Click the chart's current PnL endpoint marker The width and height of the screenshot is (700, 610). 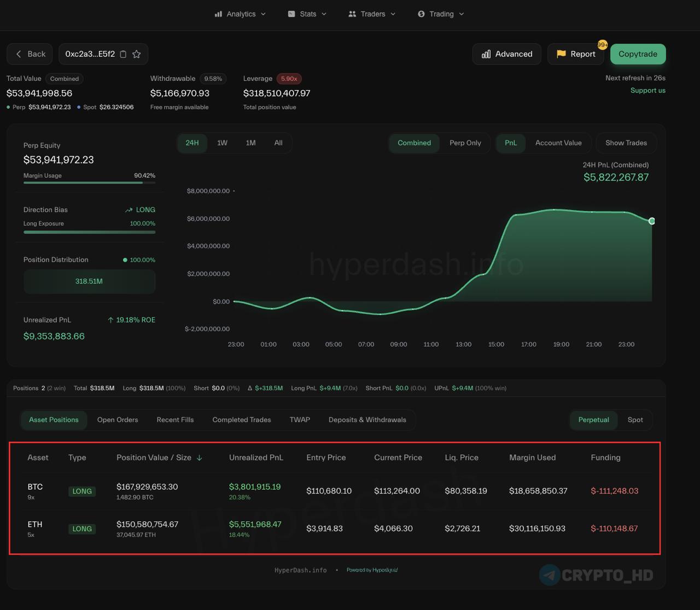coord(651,221)
